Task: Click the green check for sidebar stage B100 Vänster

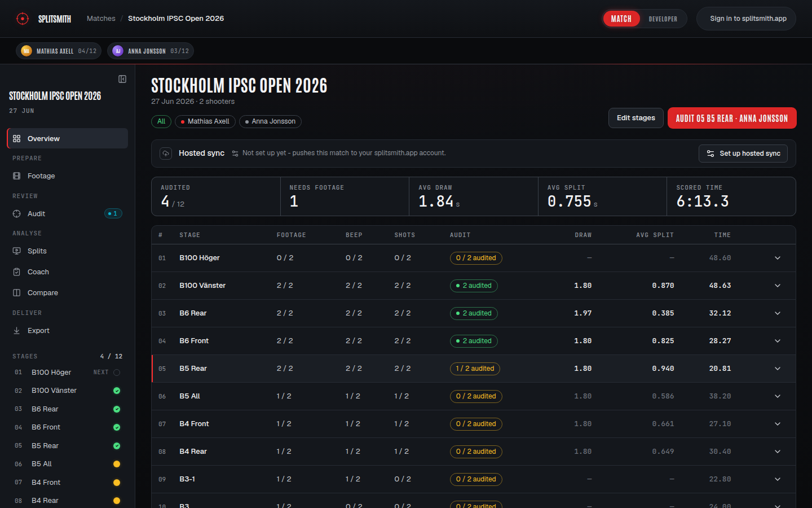Action: [117, 391]
